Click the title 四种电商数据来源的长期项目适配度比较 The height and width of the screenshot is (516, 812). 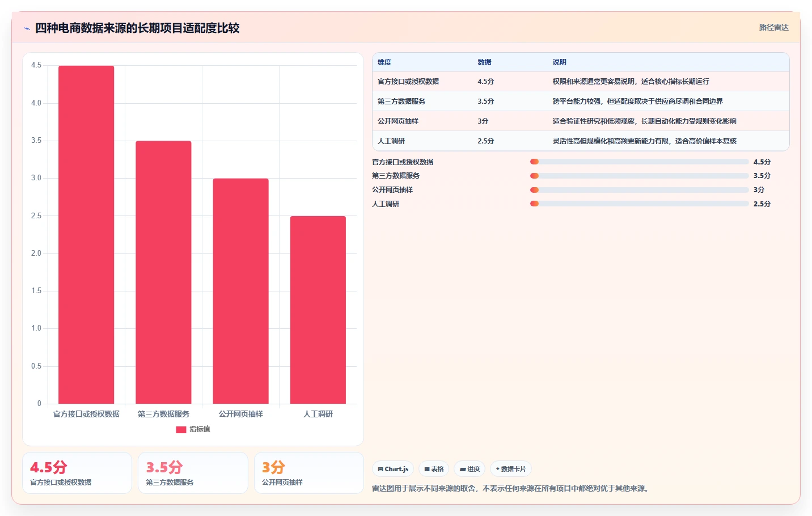pyautogui.click(x=137, y=28)
